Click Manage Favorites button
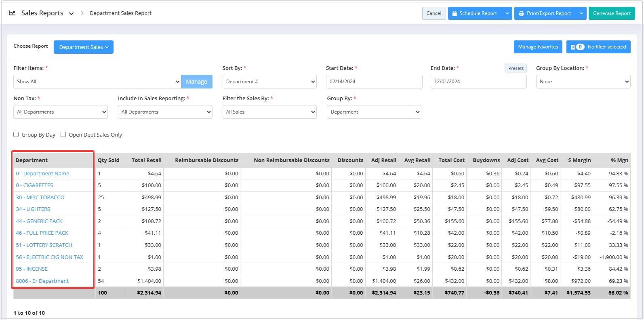644x320 pixels. point(538,47)
